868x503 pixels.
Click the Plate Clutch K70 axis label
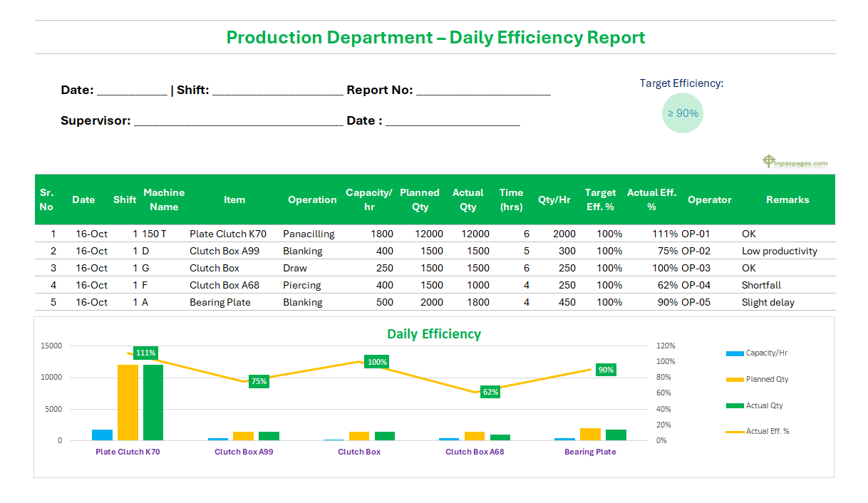point(128,452)
